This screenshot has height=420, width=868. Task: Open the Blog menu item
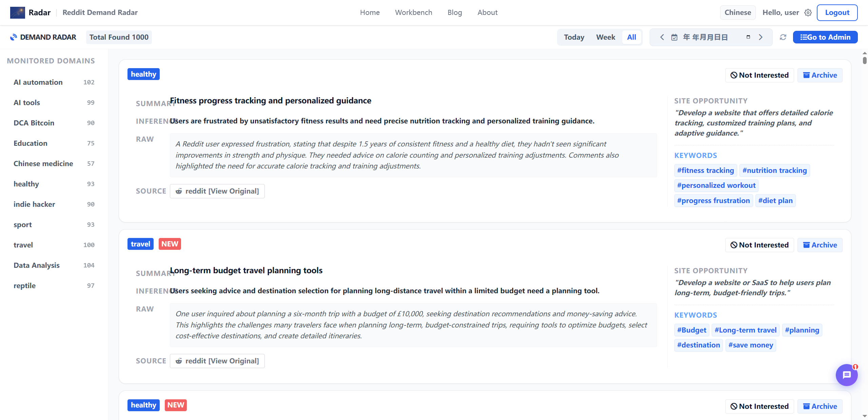point(454,13)
